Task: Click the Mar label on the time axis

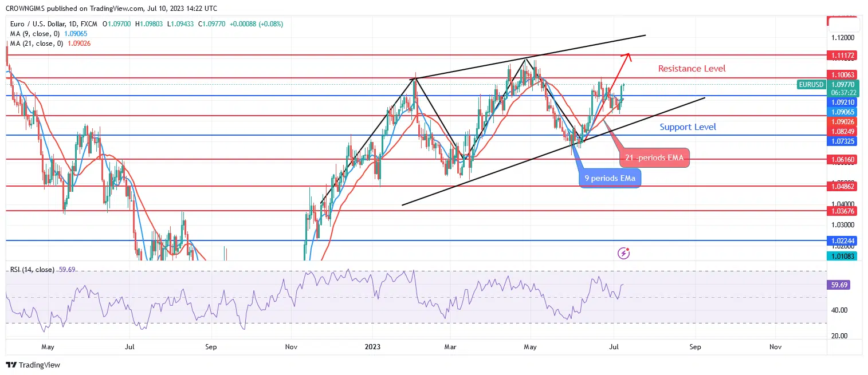Action: point(450,347)
